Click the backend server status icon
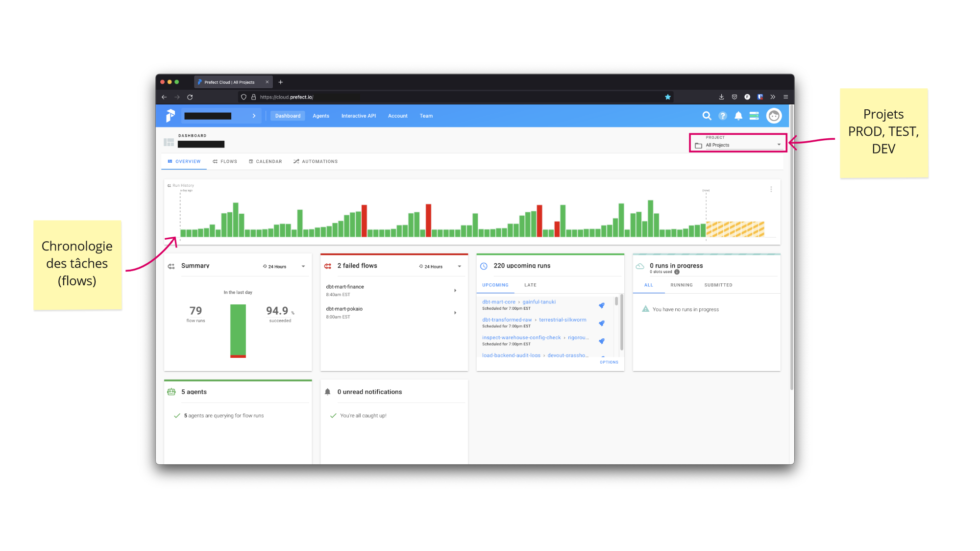Screen dimensions: 980x551 [x=754, y=116]
